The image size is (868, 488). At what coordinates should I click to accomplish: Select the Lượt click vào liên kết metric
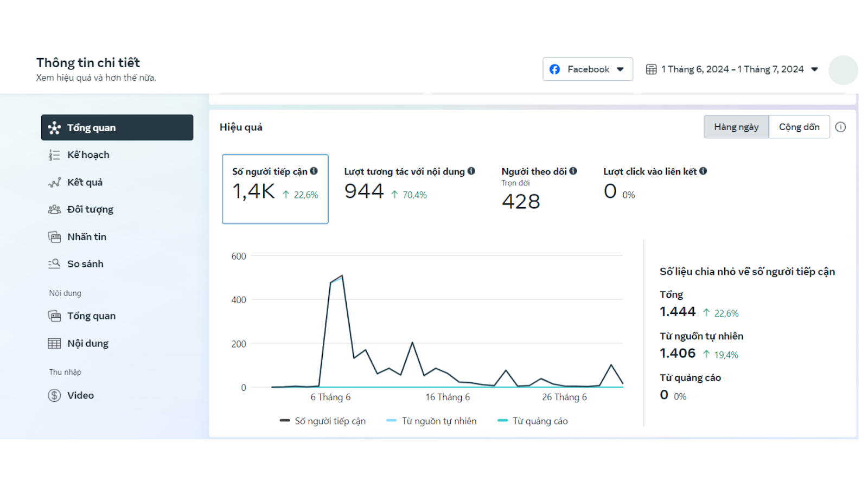(x=655, y=184)
